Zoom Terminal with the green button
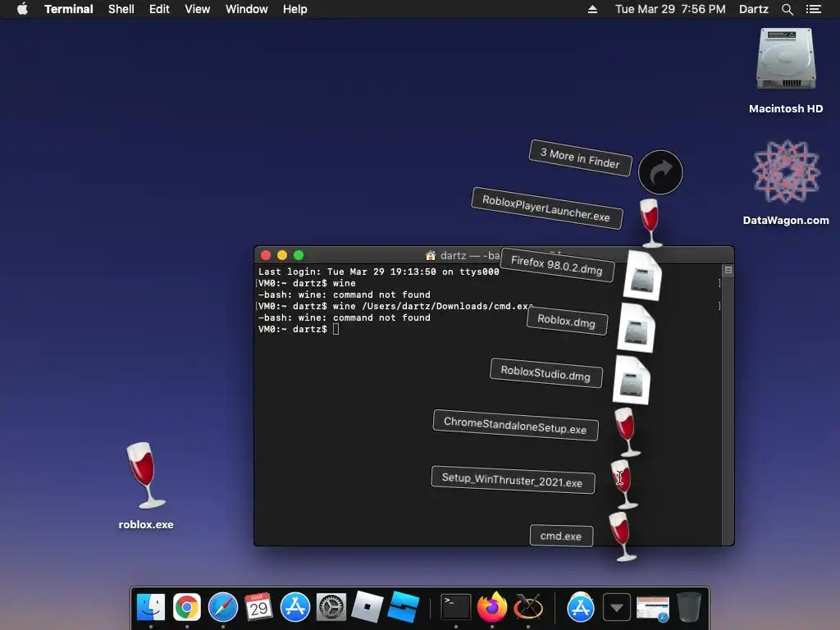840x630 pixels. point(299,256)
